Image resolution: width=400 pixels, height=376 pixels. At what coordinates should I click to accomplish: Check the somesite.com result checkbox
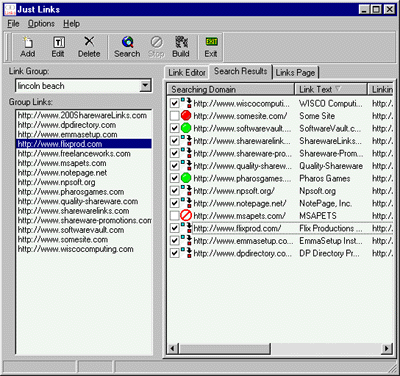coord(174,116)
